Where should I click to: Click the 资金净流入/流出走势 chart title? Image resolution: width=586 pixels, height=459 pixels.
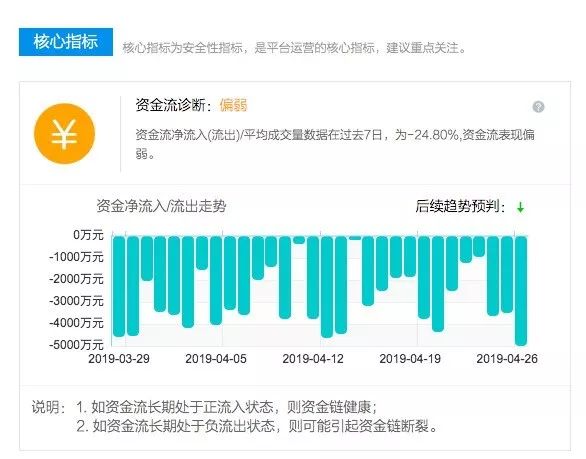point(161,206)
